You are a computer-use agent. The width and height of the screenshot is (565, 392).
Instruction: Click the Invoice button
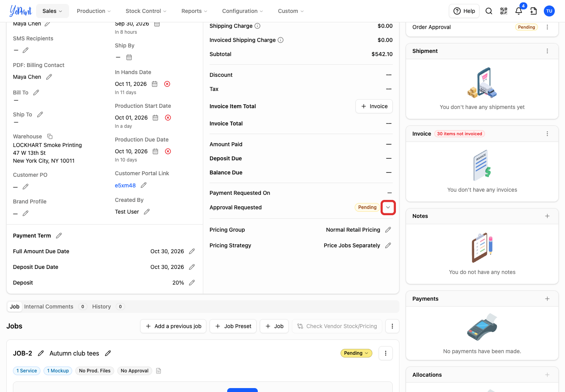point(374,106)
